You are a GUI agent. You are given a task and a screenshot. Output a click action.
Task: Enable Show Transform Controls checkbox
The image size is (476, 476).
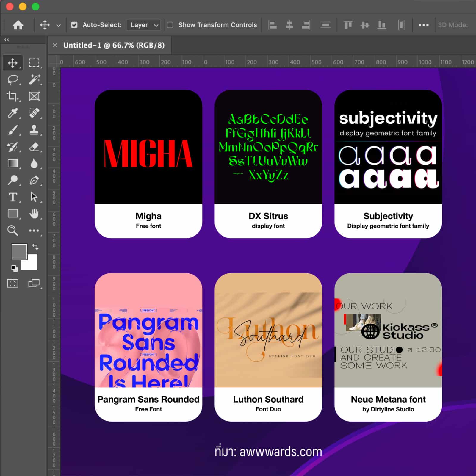click(170, 25)
